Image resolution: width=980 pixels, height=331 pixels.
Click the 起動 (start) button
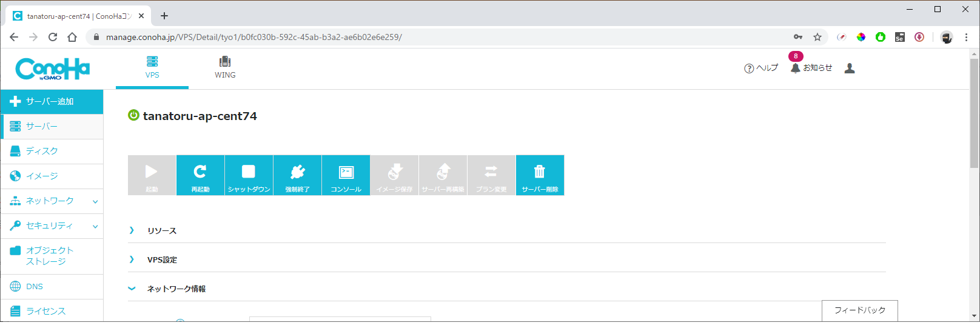point(152,175)
